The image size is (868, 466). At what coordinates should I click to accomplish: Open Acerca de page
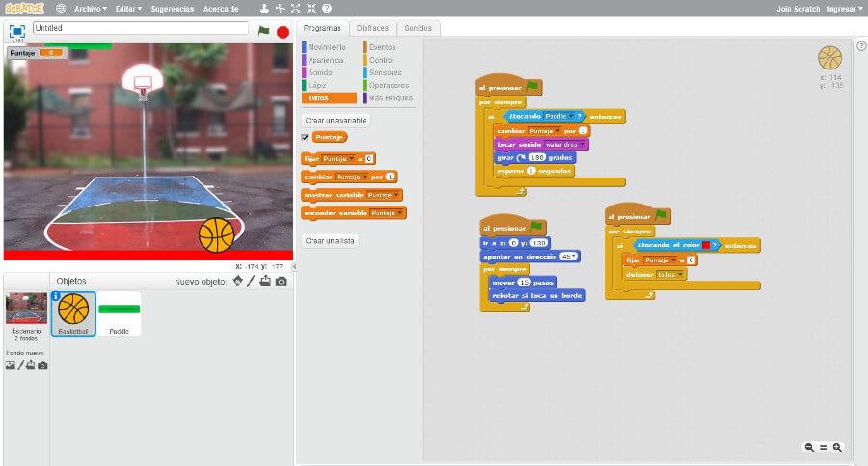pos(221,9)
